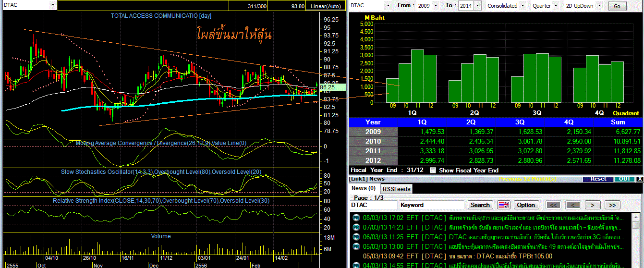Select cell value 11,812.85
Image resolution: width=644 pixels, height=268 pixels.
[627, 151]
